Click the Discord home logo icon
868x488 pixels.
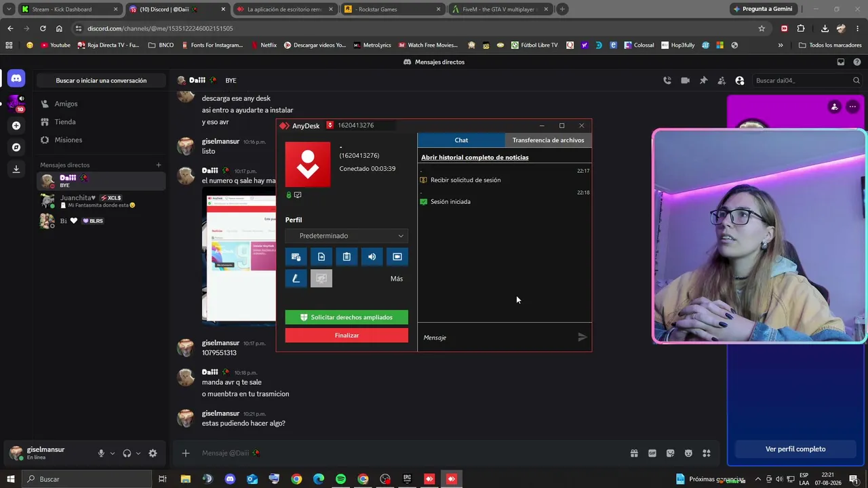click(x=16, y=78)
